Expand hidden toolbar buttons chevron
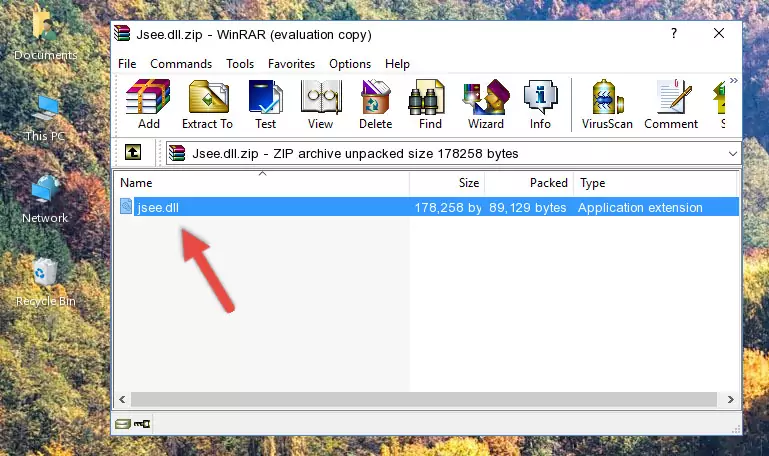The image size is (769, 456). [733, 80]
